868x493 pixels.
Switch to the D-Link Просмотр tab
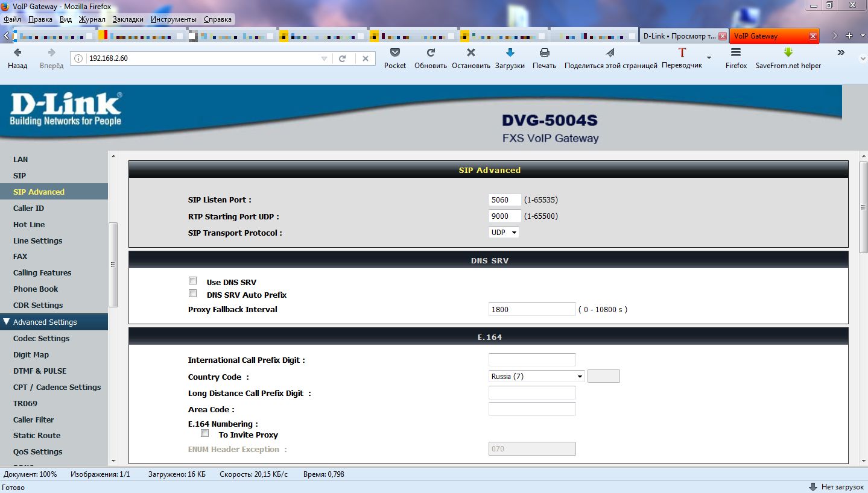point(679,36)
